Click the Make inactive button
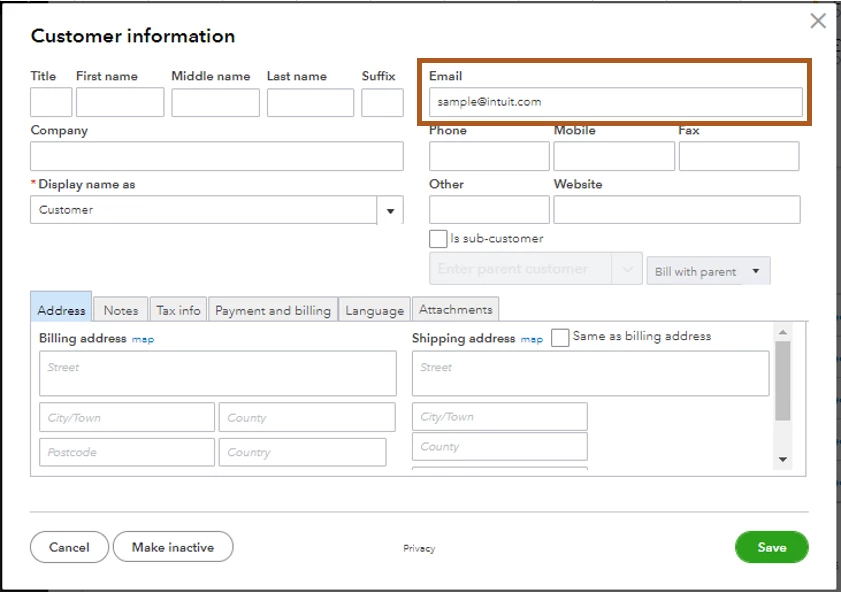Viewport: 841px width, 592px height. pos(173,547)
